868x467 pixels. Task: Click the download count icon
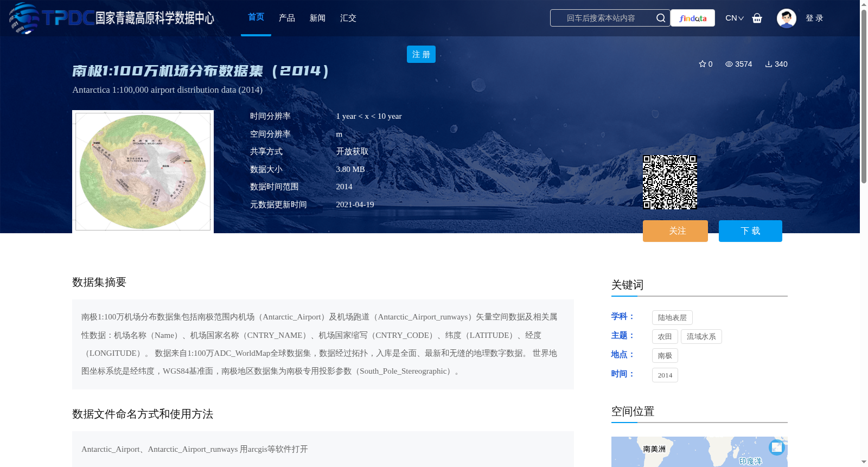point(768,64)
